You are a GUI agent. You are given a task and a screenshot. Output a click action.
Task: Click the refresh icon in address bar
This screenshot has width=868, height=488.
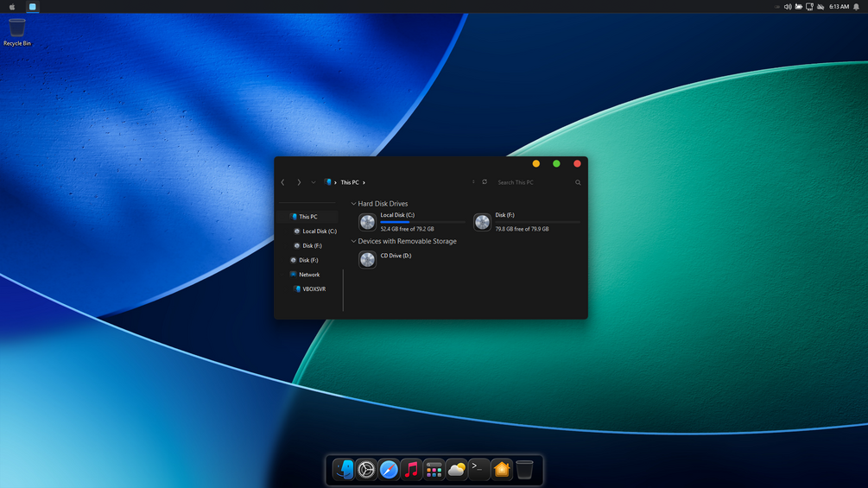485,182
